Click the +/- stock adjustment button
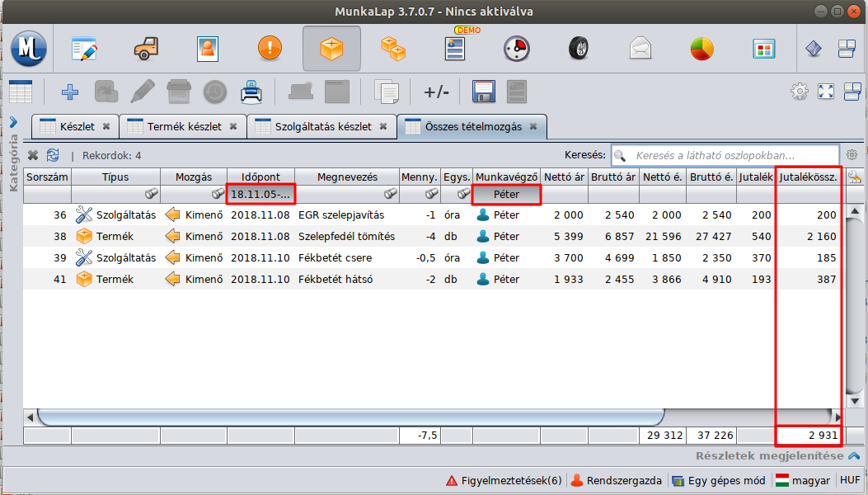 (x=436, y=91)
